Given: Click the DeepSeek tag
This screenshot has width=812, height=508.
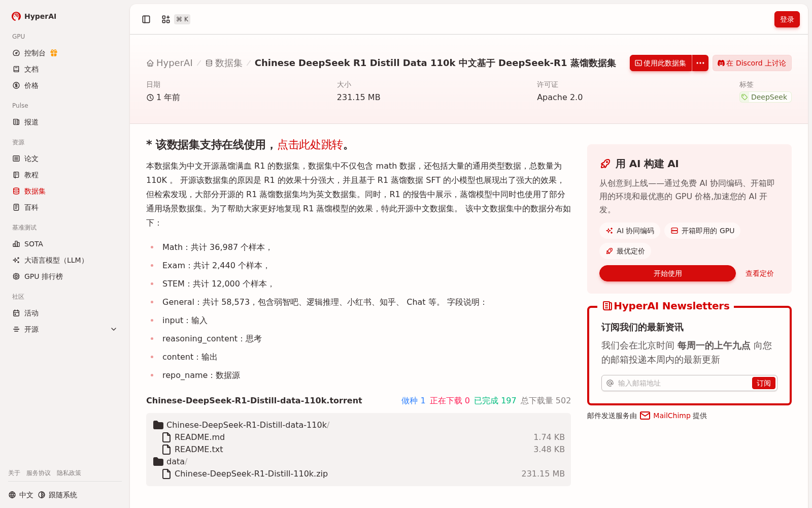Looking at the screenshot, I should tap(765, 97).
